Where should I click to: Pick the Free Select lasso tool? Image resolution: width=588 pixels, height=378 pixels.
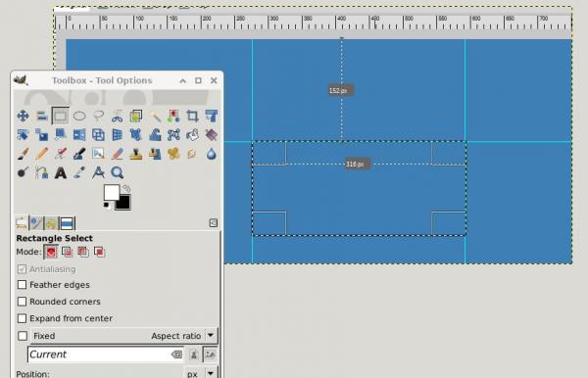click(x=98, y=116)
